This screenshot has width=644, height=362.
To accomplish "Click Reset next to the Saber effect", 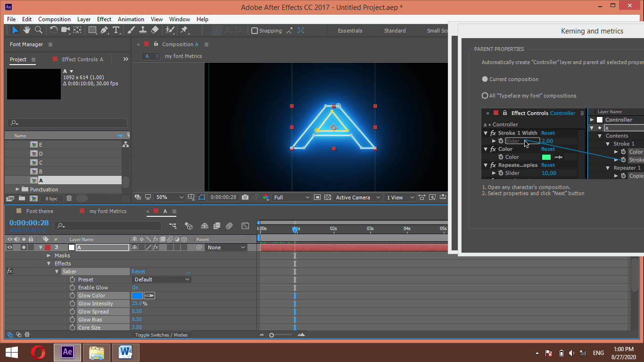I will pos(138,271).
